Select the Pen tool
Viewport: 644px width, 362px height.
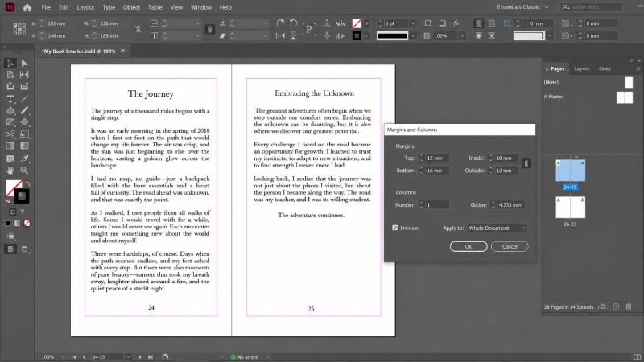point(10,110)
